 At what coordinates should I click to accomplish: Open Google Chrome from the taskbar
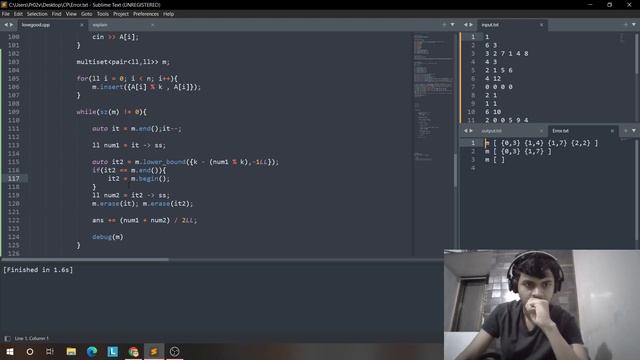click(133, 351)
